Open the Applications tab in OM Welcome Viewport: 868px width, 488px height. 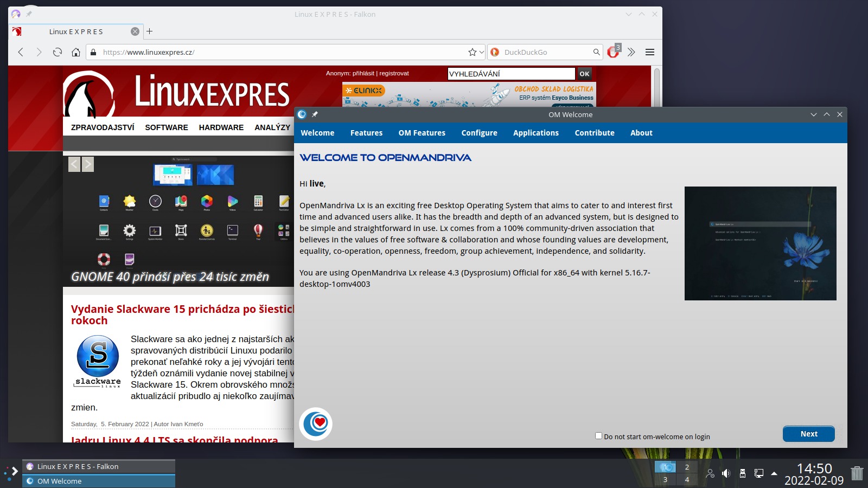click(536, 133)
